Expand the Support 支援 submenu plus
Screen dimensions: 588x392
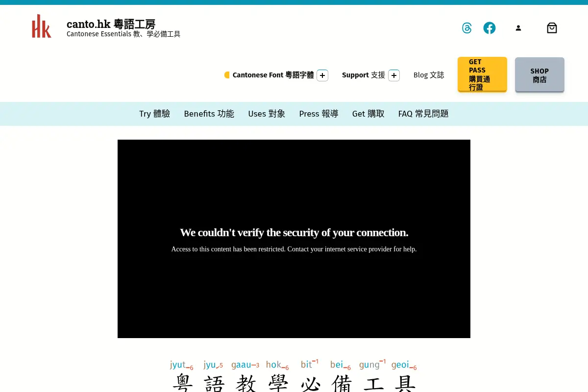[x=394, y=75]
